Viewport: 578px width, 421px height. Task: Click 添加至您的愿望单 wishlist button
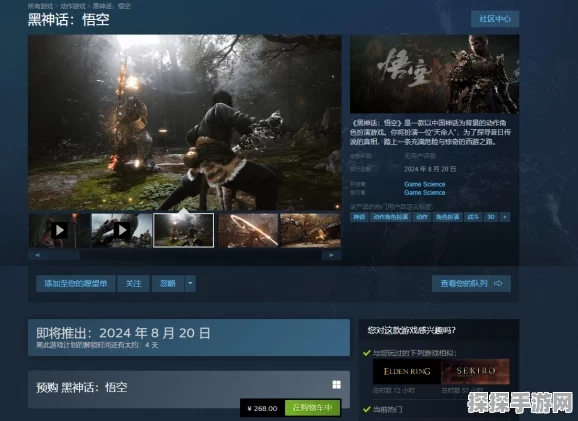[x=76, y=283]
